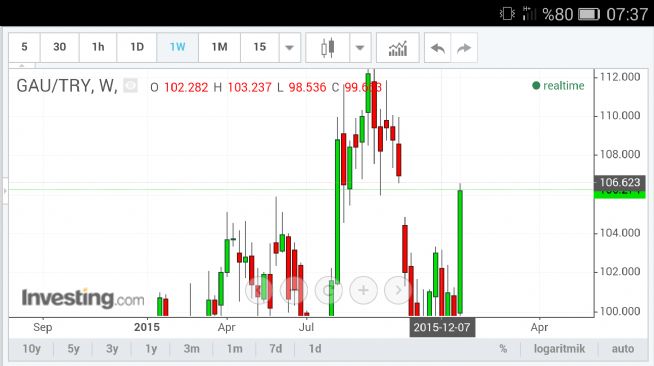Tap the vibrate mode status icon
This screenshot has height=366, width=654.
click(x=507, y=14)
